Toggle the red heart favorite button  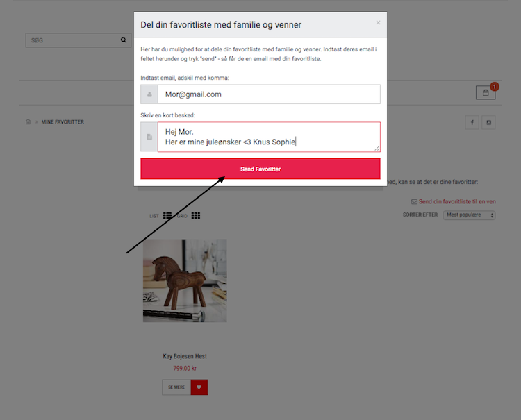point(199,387)
